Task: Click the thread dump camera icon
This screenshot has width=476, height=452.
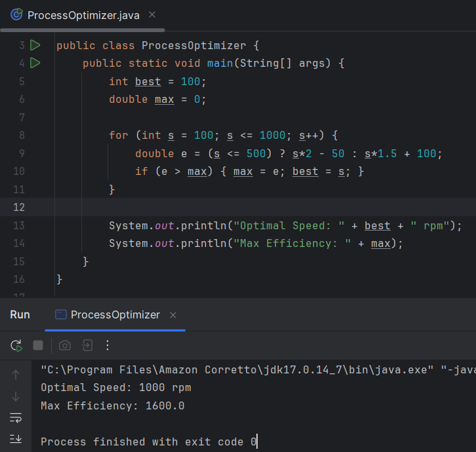Action: tap(65, 345)
